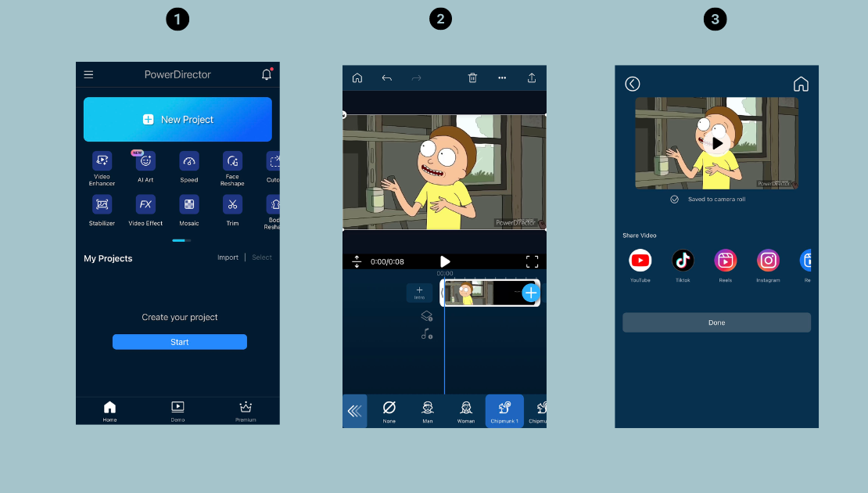
Task: Add an Intro to the timeline
Action: click(420, 293)
